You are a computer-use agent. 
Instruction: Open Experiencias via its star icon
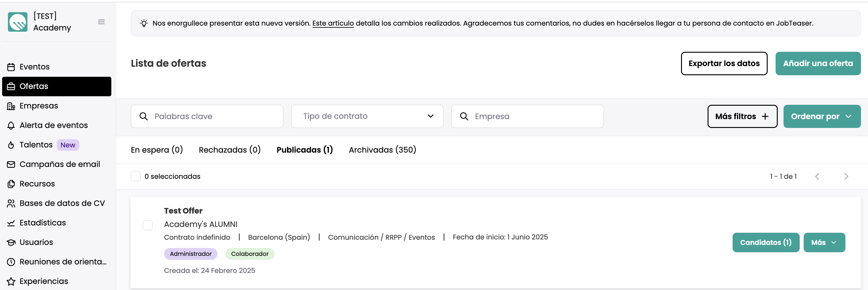(x=11, y=281)
